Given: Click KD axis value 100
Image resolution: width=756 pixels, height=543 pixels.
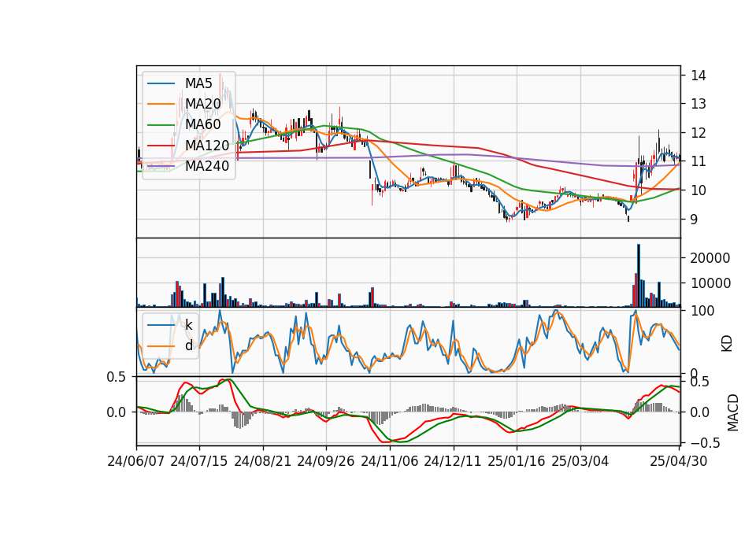Looking at the screenshot, I should pos(702,312).
